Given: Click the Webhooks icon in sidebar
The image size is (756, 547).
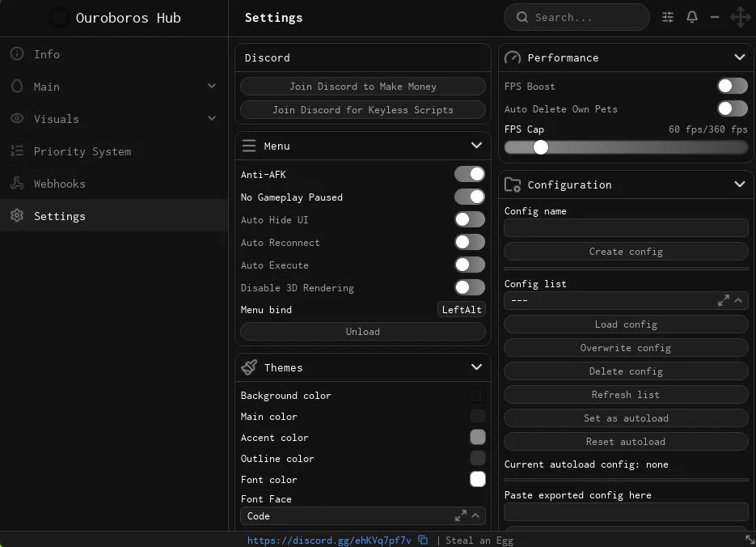Looking at the screenshot, I should point(17,184).
